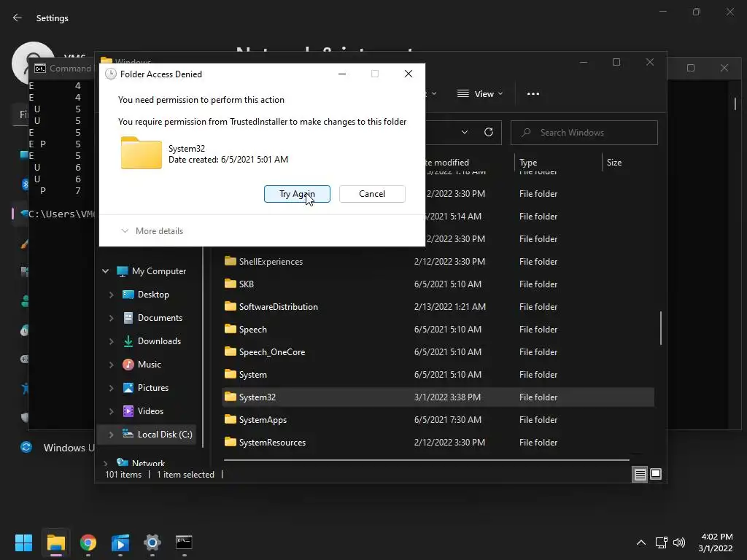Image resolution: width=747 pixels, height=560 pixels.
Task: Click the Pictures icon in sidebar
Action: (128, 388)
